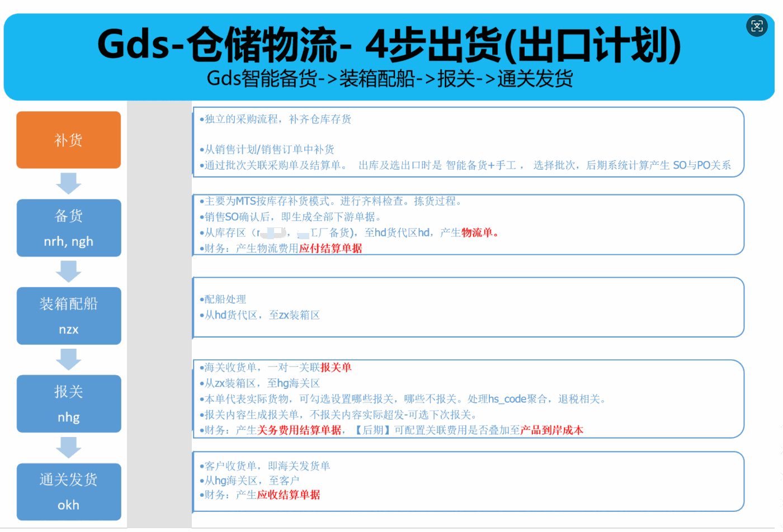
Task: Click the arrow between 装箱配船 and 报关
Action: (x=68, y=359)
